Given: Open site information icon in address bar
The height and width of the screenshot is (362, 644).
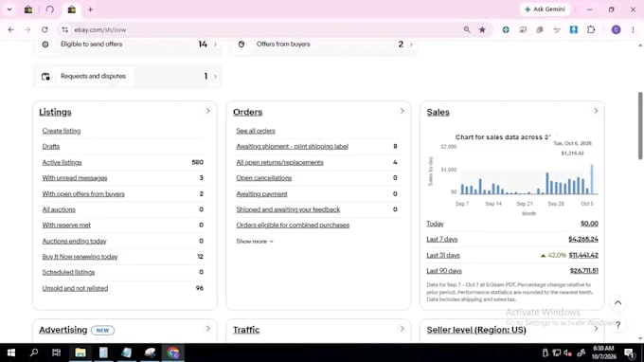Looking at the screenshot, I should tap(65, 30).
